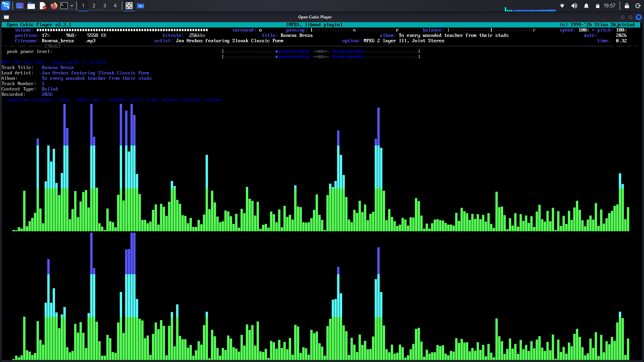Click the file size "5558 KB"
The width and height of the screenshot is (644, 362).
pos(97,36)
